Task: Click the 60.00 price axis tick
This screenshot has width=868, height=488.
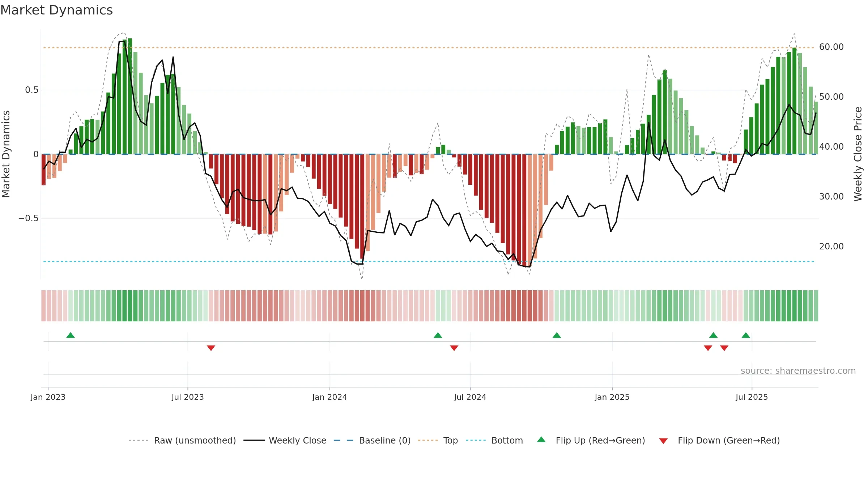Action: point(831,47)
